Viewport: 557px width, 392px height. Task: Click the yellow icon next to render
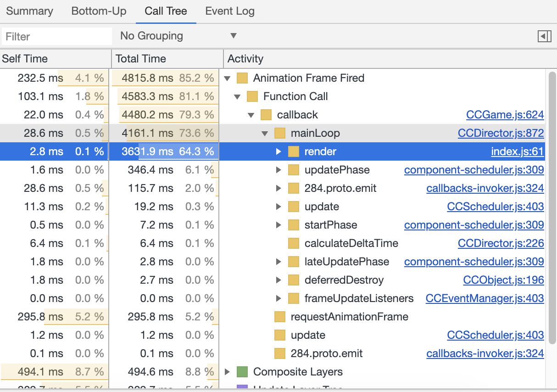pos(294,151)
